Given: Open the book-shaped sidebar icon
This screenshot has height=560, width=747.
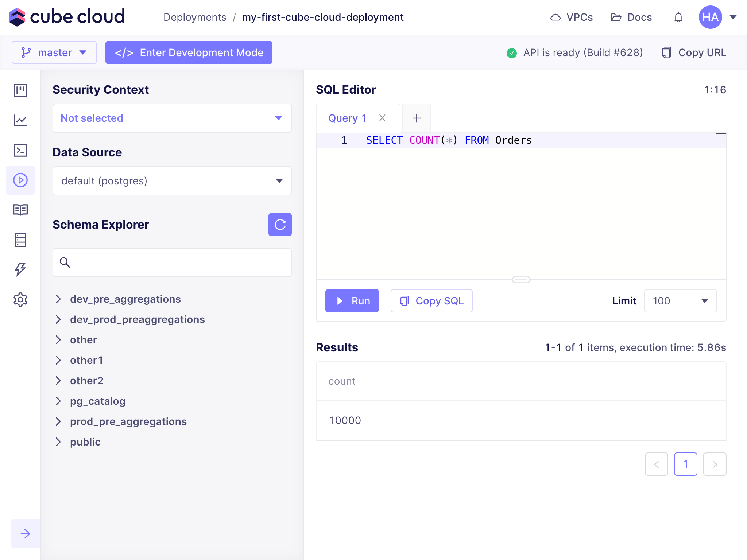Looking at the screenshot, I should tap(20, 210).
